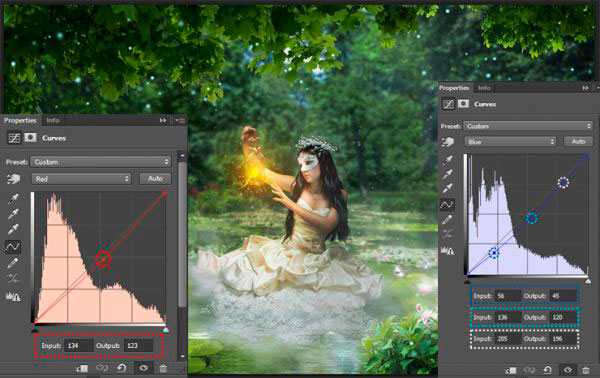Select pencil draw-curve tool in the Blue panel
This screenshot has height=378, width=600.
(x=447, y=220)
